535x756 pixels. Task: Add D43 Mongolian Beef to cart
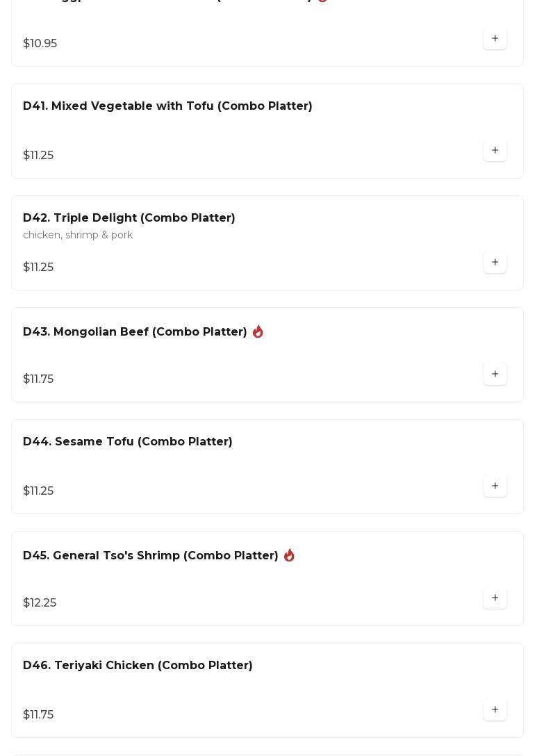(495, 375)
